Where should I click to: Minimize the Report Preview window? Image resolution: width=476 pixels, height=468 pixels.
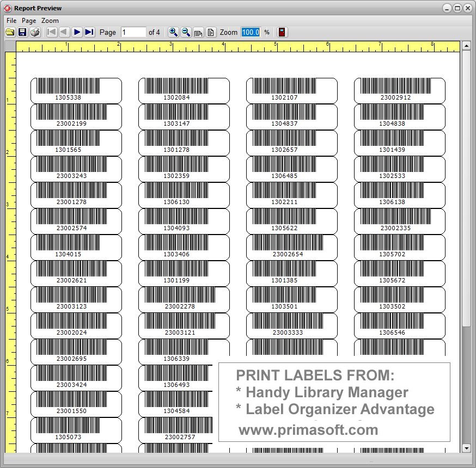click(447, 8)
